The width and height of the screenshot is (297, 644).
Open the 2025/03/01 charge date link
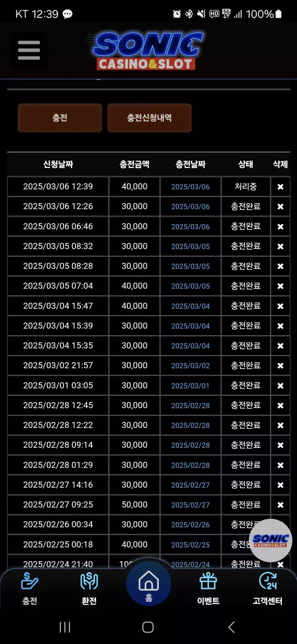[190, 386]
